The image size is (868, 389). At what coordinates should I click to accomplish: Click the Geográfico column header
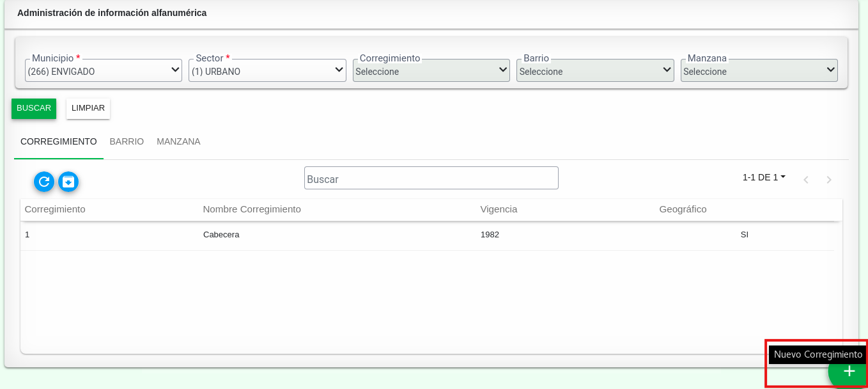(x=683, y=209)
